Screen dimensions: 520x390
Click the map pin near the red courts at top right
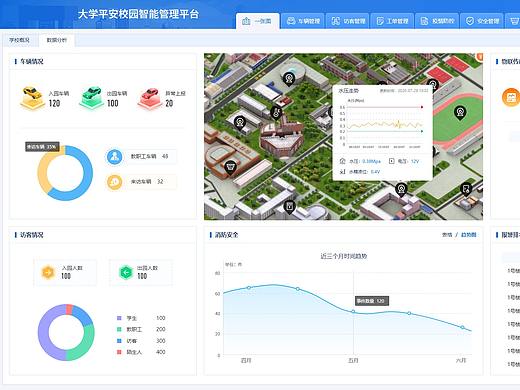tap(432, 85)
